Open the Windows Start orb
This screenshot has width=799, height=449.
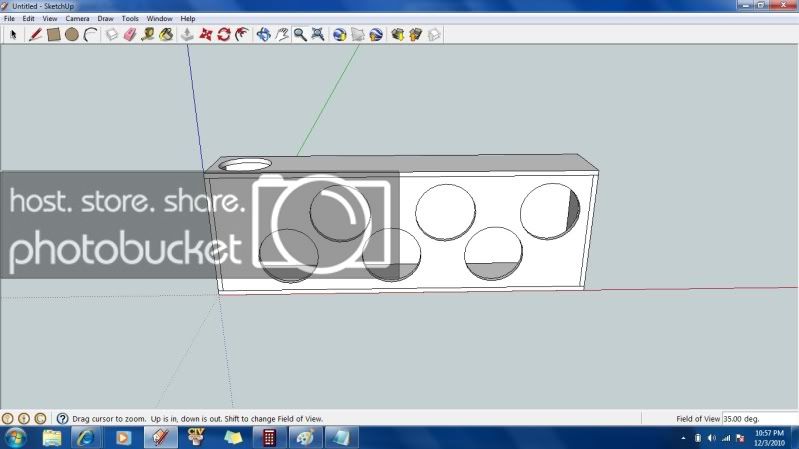[x=15, y=438]
